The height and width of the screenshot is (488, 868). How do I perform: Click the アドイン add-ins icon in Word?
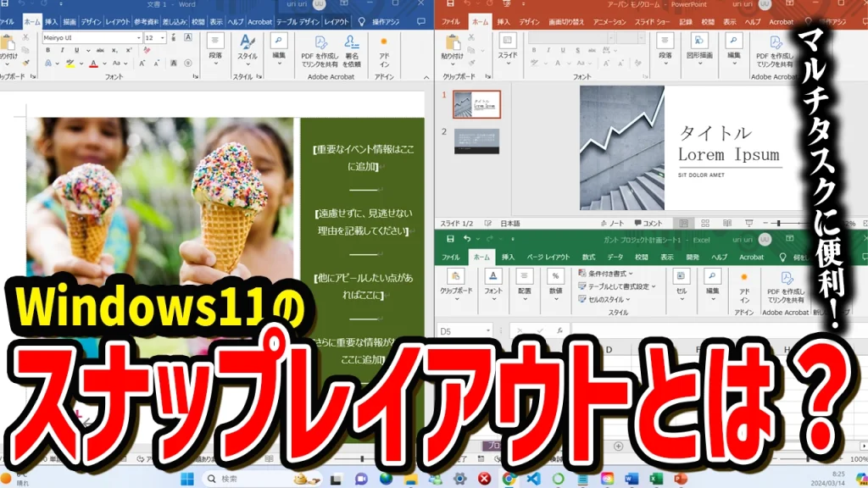point(384,43)
